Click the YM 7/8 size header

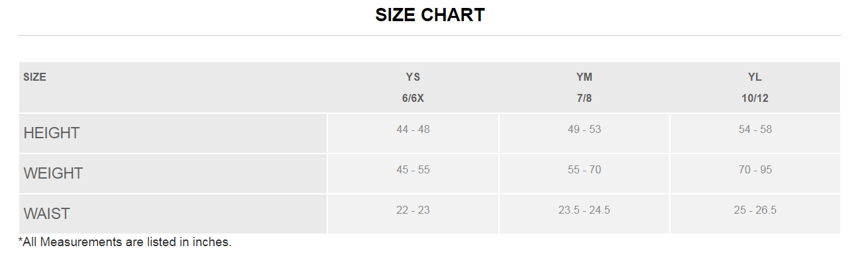(x=584, y=87)
